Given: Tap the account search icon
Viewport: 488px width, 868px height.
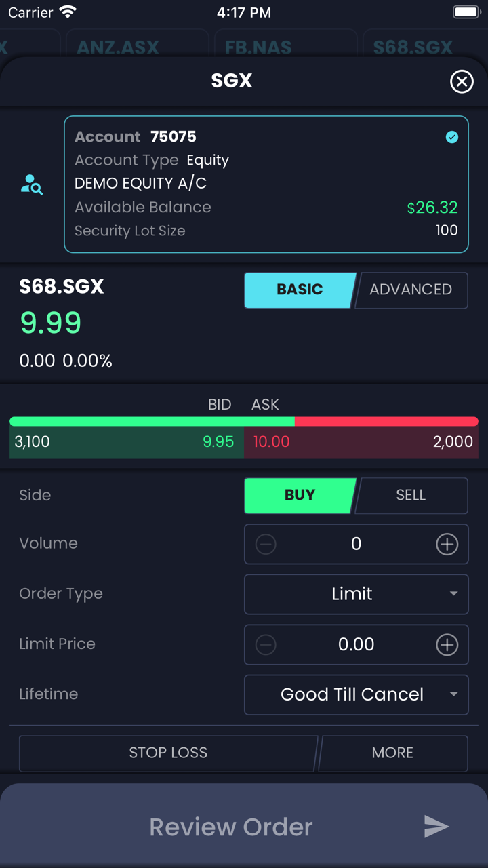Looking at the screenshot, I should pos(32,184).
